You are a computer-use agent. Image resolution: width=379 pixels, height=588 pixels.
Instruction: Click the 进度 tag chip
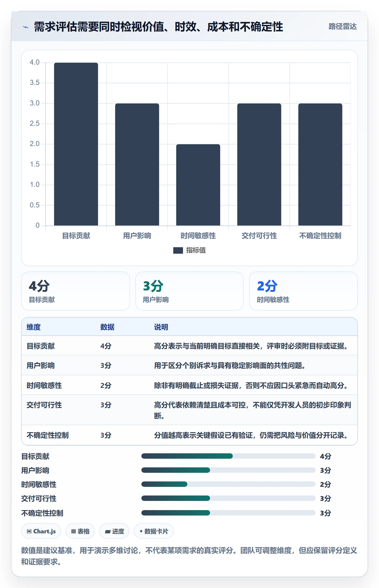pyautogui.click(x=114, y=531)
